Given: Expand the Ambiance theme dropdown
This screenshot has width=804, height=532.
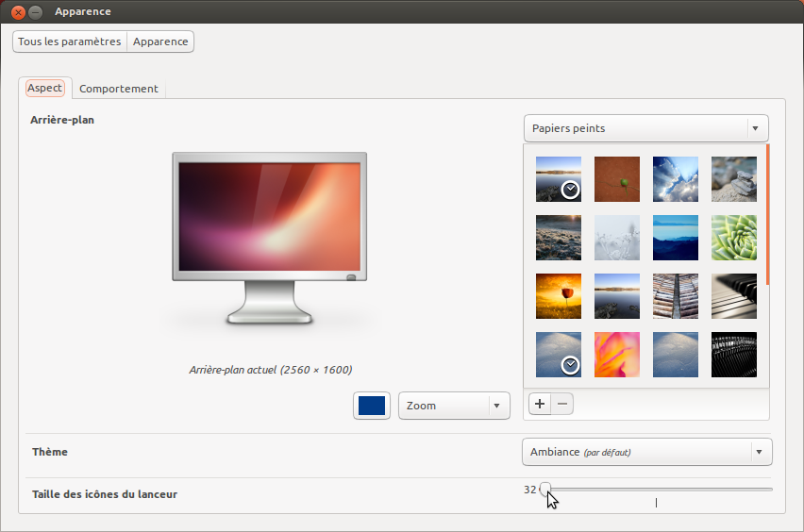Looking at the screenshot, I should (646, 452).
